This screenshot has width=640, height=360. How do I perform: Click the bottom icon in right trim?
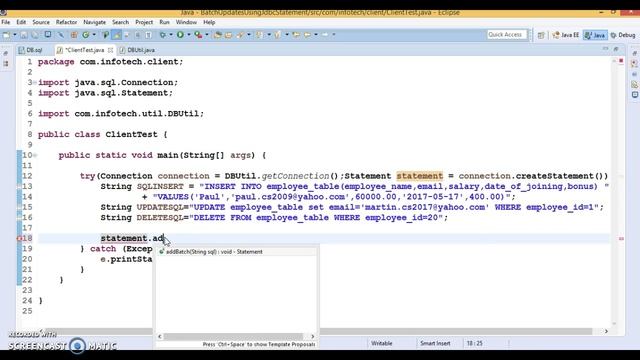635,95
